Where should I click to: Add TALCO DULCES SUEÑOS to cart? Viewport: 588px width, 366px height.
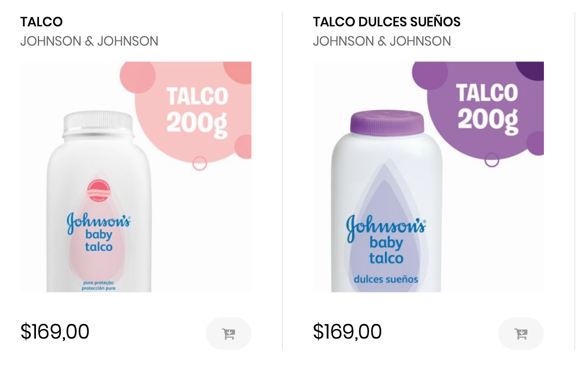tap(521, 334)
